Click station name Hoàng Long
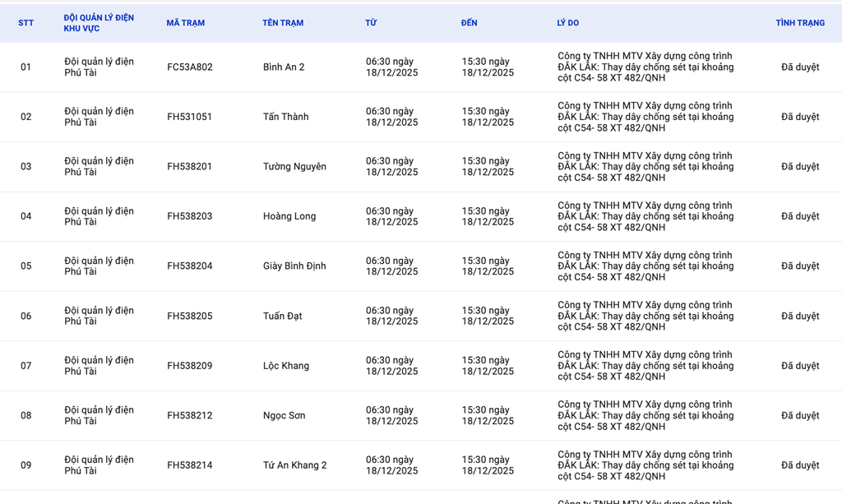842x504 pixels. point(289,216)
